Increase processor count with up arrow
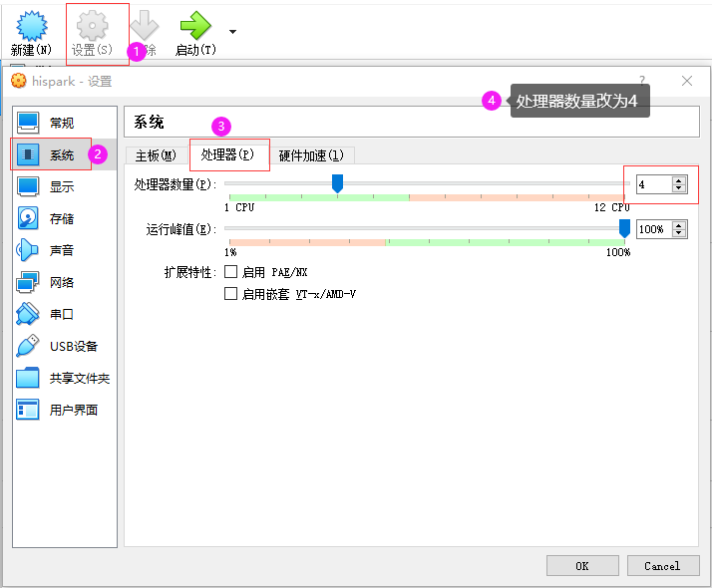The width and height of the screenshot is (712, 588). pos(679,180)
